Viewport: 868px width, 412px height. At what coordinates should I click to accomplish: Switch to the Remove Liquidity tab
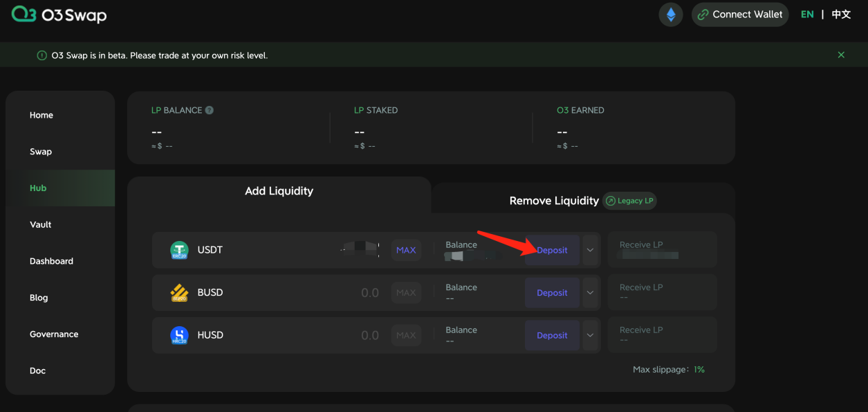(553, 201)
